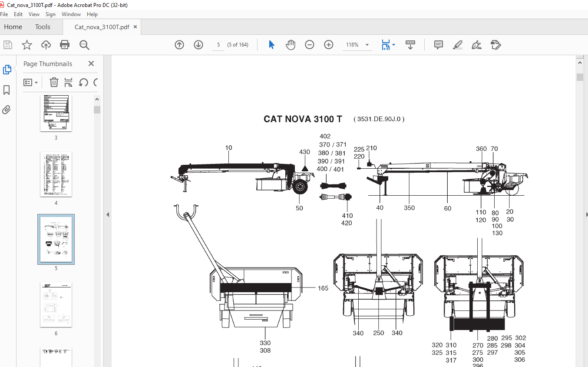Rotate pages counterclockwise icon in thumbnails
The image size is (588, 367).
click(x=83, y=82)
